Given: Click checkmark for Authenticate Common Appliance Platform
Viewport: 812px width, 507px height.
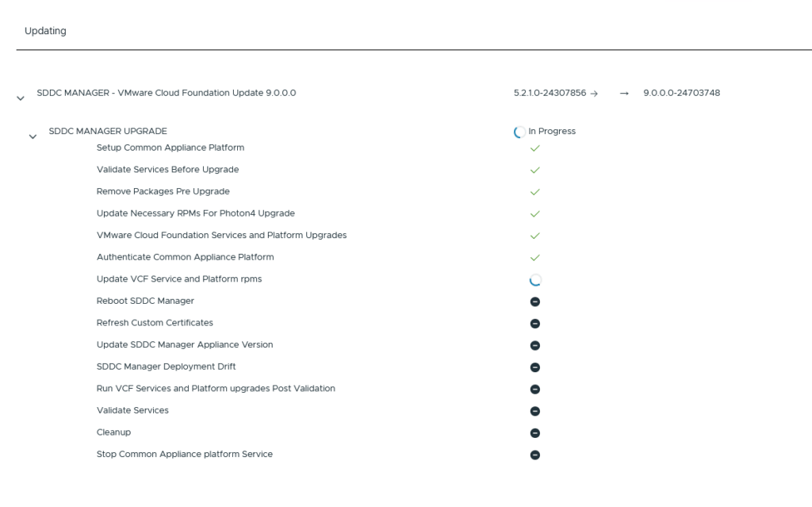Looking at the screenshot, I should click(x=534, y=258).
